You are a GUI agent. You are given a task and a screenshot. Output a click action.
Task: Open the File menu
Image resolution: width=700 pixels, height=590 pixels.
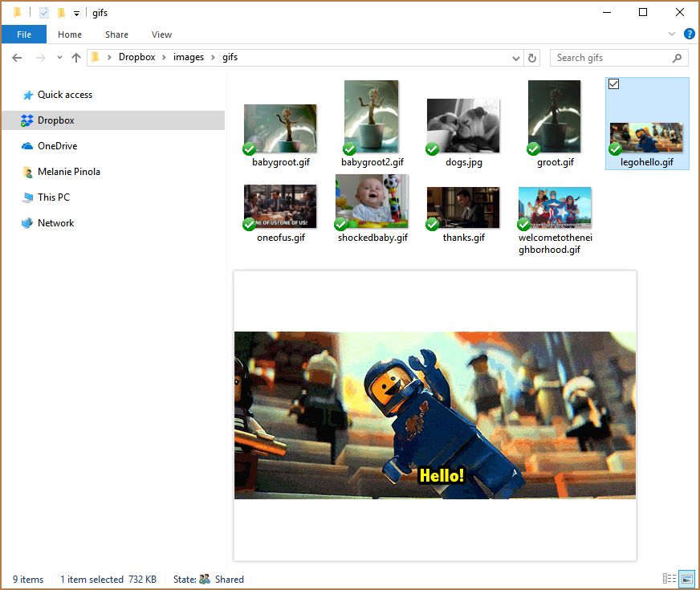pyautogui.click(x=24, y=35)
